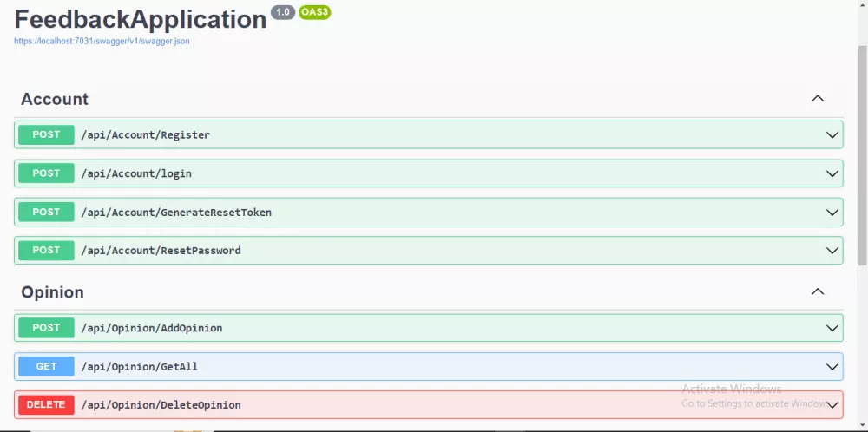Viewport: 868px width, 432px height.
Task: Select the /api/Opinion/AddOpinion path text
Action: pos(152,328)
